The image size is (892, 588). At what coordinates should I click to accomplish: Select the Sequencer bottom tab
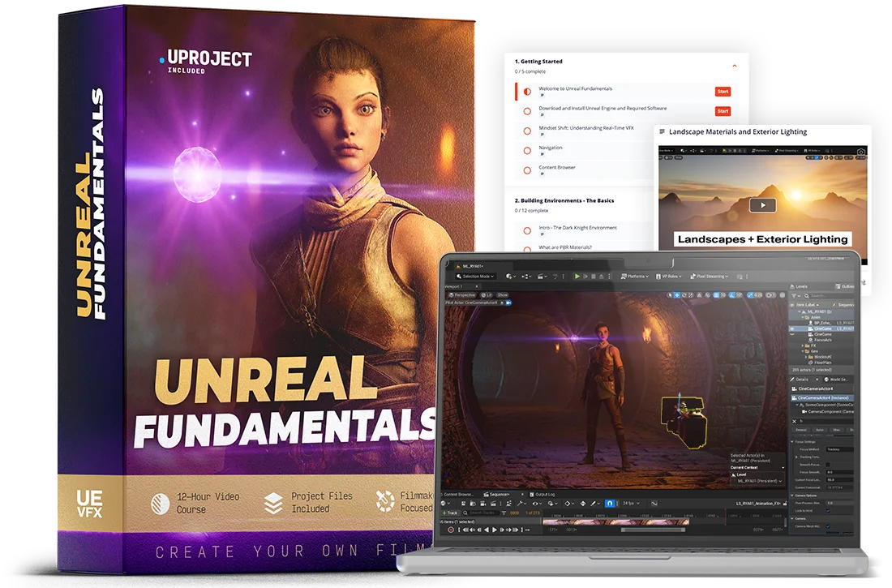pos(496,495)
